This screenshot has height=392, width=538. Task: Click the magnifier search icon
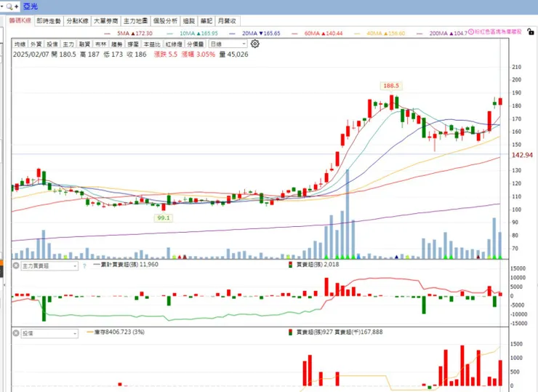point(9,7)
